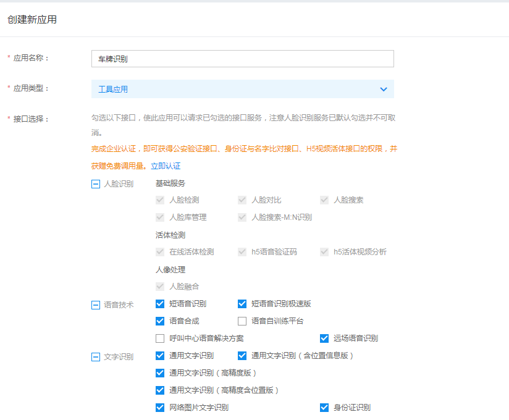Click the 基础服务 subsection heading
Viewport: 509px width, 420px height.
click(x=170, y=183)
